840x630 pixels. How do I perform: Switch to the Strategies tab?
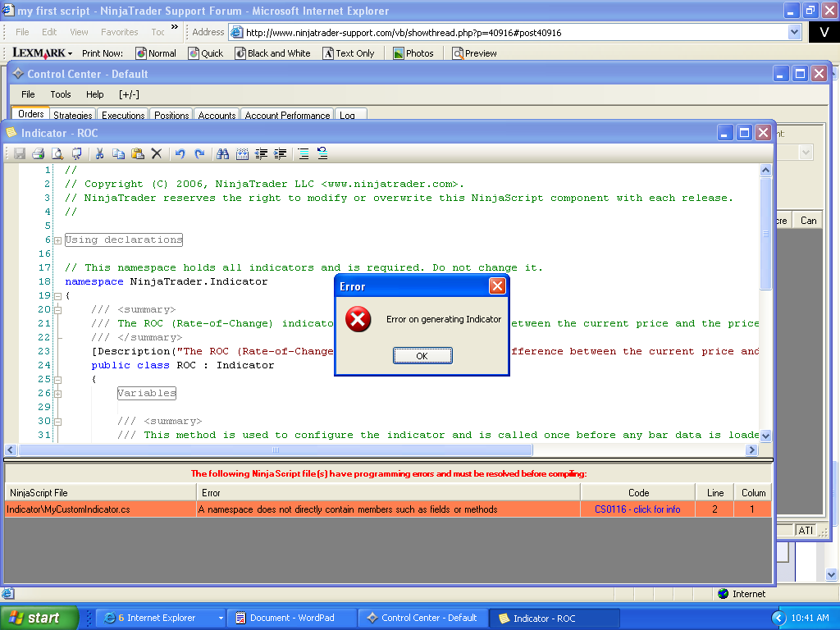73,115
